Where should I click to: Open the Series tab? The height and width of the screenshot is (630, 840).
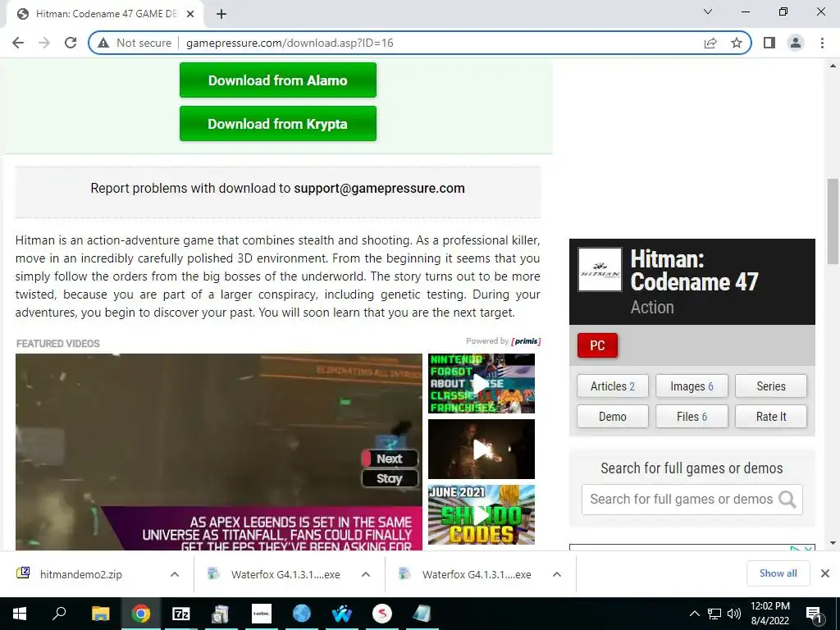[x=771, y=386]
